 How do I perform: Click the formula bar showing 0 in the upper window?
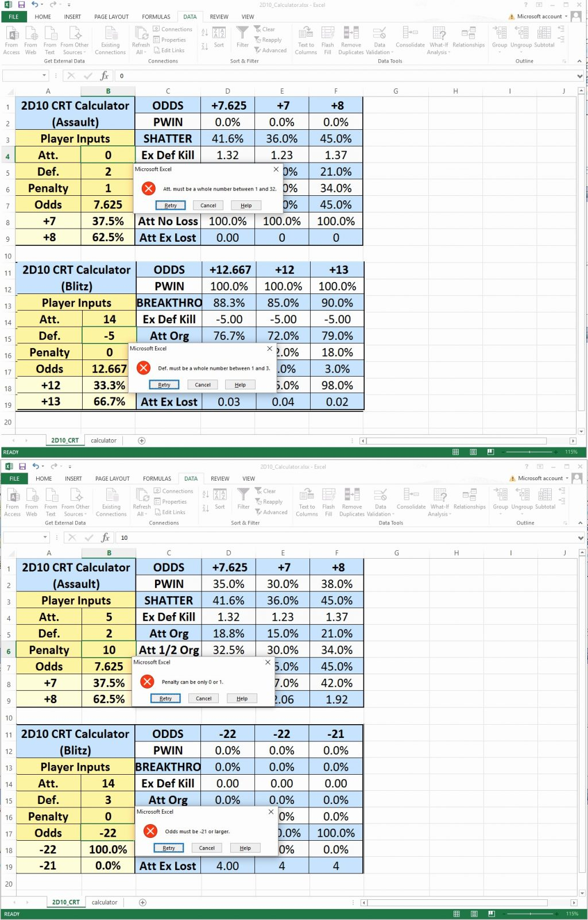click(x=345, y=76)
